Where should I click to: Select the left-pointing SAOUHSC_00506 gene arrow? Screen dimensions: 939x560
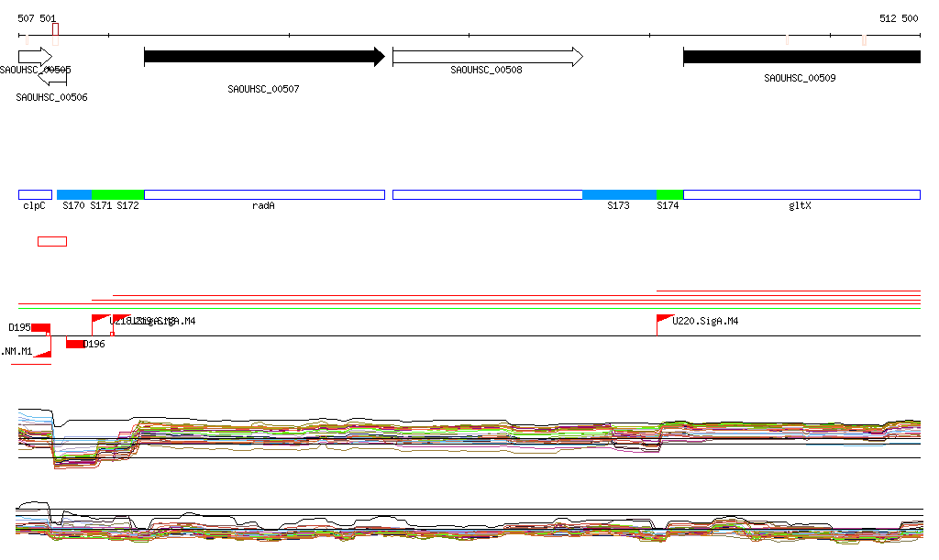click(53, 80)
